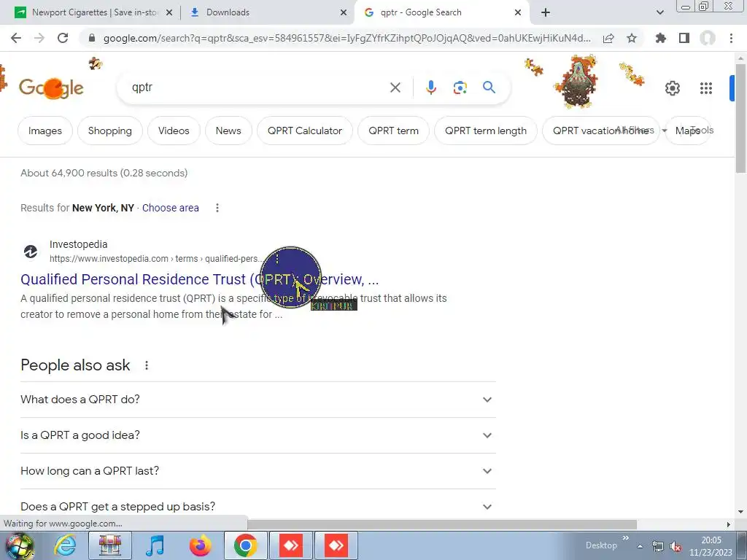Clear the search box with the X icon
The image size is (747, 560).
tap(395, 87)
